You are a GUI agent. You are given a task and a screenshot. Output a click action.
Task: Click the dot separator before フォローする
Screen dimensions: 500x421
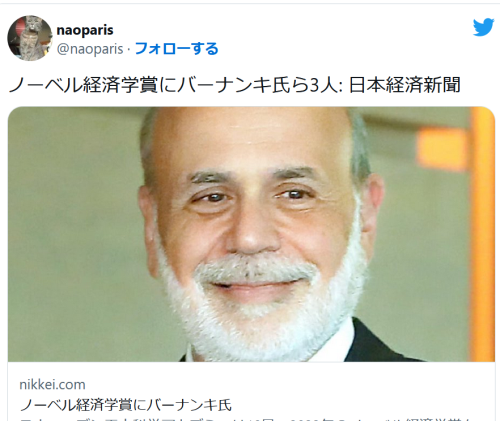[129, 49]
